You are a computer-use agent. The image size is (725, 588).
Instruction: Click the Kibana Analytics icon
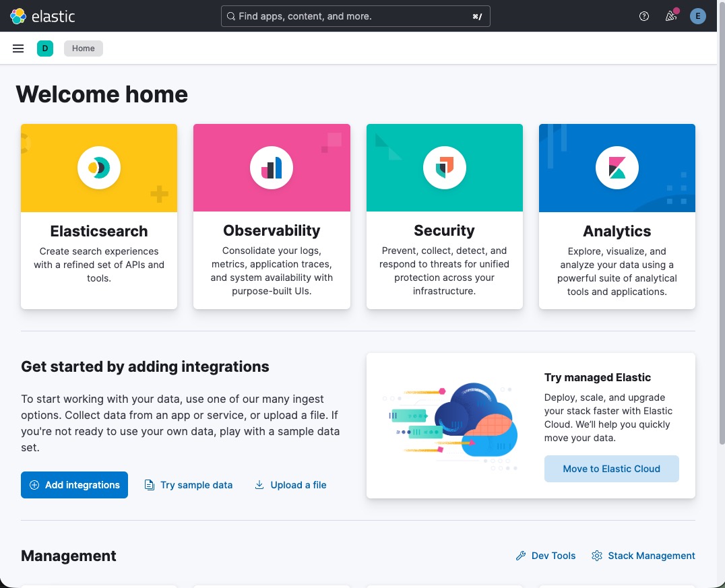[x=617, y=168]
